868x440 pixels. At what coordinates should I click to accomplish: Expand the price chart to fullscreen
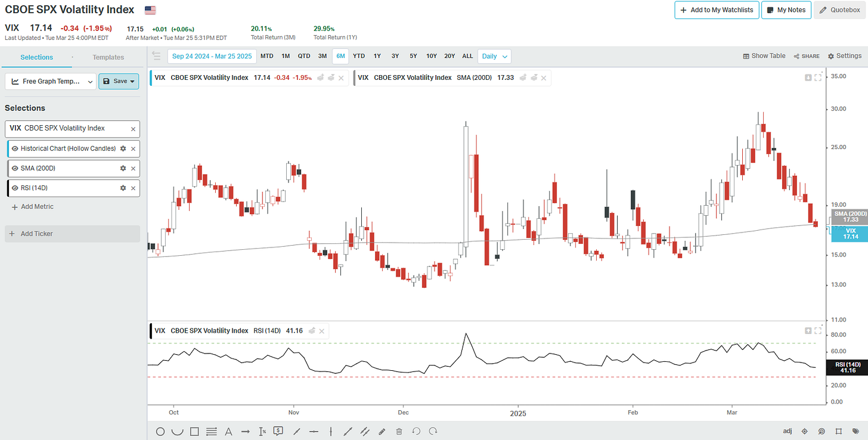click(818, 78)
